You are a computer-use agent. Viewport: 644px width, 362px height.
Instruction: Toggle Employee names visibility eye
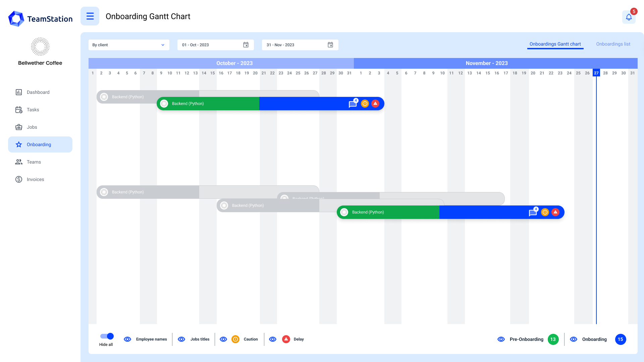click(127, 339)
